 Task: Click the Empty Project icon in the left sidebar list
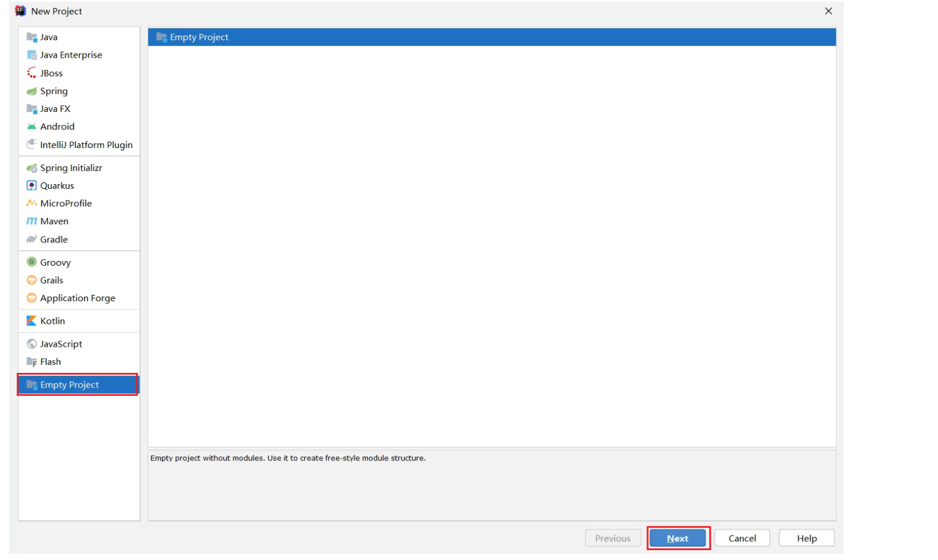pos(31,385)
